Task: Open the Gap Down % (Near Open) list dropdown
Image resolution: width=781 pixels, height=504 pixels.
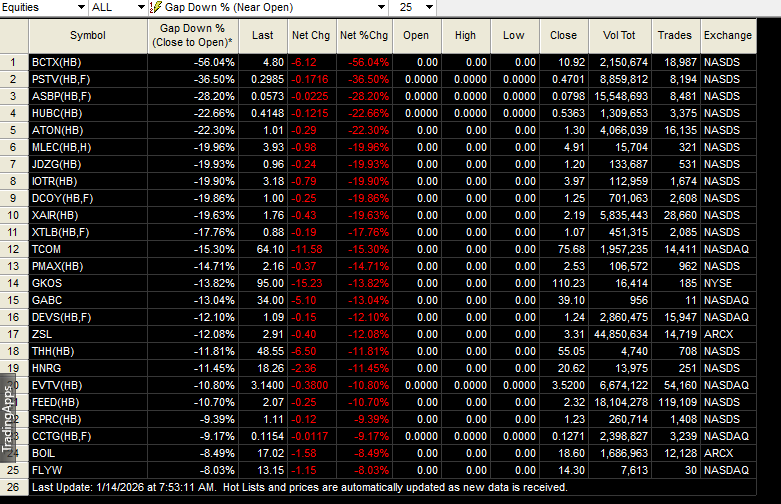Action: coord(268,7)
